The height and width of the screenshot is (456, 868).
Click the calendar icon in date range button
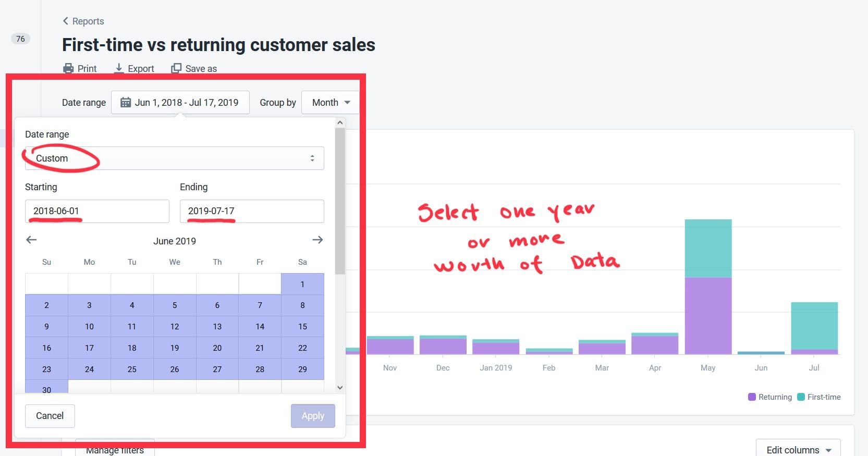pyautogui.click(x=126, y=103)
